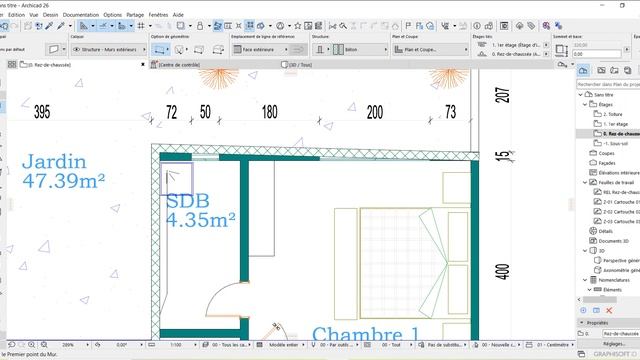Open the Béton structure dropdown
The width and height of the screenshot is (640, 360).
(360, 49)
